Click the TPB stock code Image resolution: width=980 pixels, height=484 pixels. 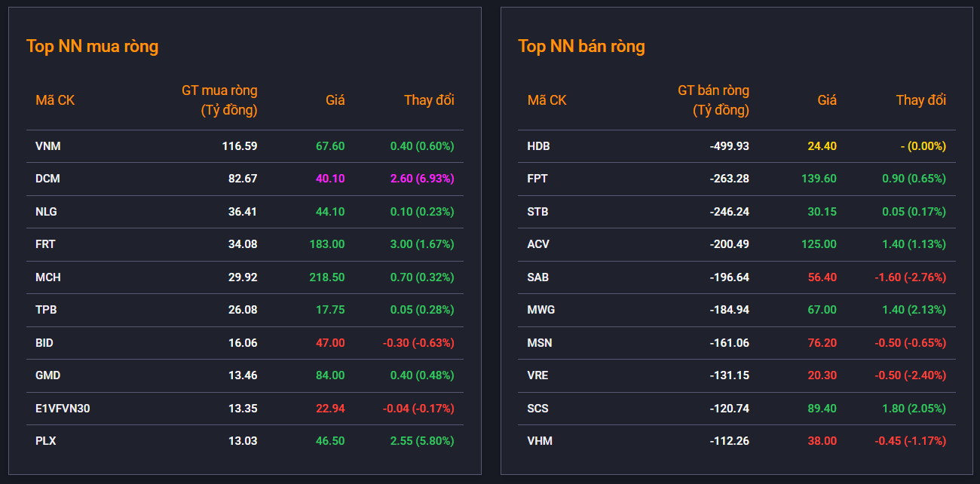[45, 310]
